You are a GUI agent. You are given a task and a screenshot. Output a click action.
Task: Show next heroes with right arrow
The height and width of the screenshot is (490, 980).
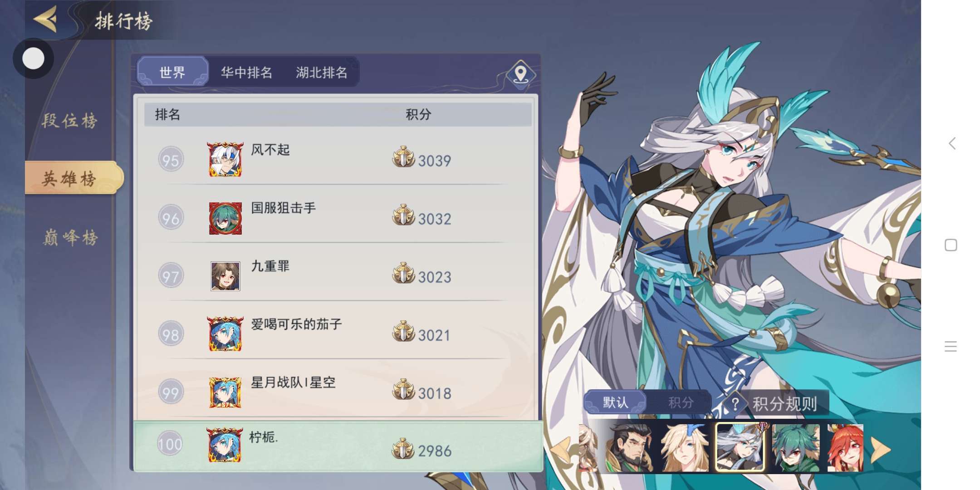pos(881,449)
